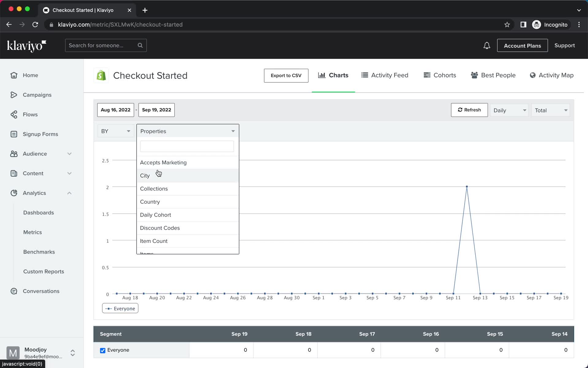Click the Best People group icon
588x368 pixels.
(x=474, y=75)
